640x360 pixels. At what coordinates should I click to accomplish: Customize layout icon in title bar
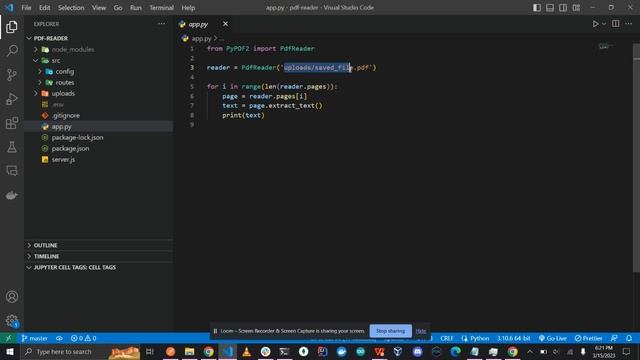coord(576,8)
